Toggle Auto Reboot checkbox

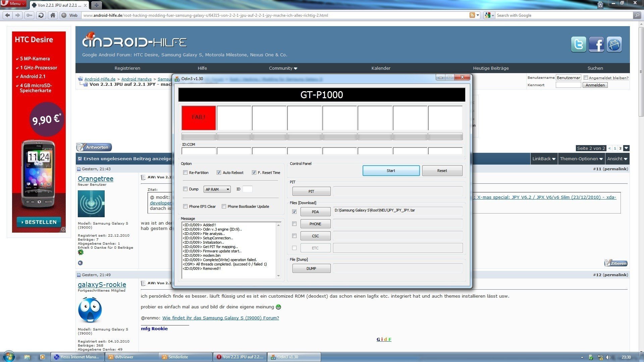pyautogui.click(x=219, y=173)
